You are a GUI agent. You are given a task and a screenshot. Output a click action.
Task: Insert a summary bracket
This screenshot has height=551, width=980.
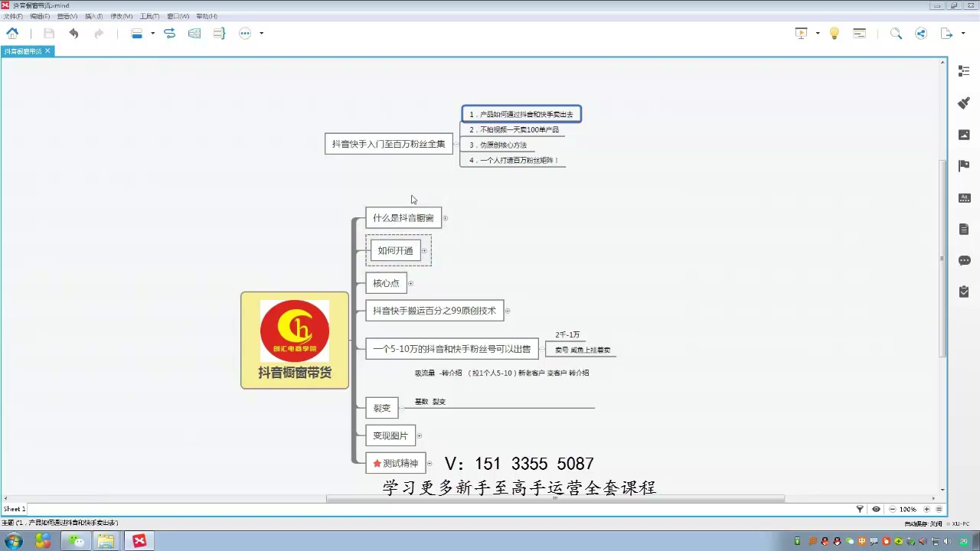tap(220, 33)
